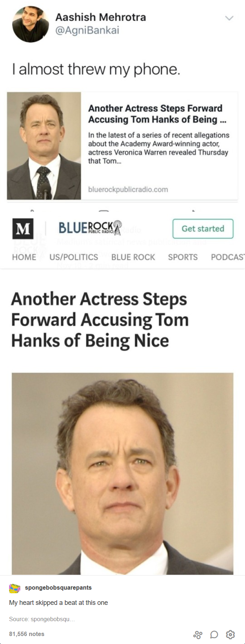Click the Source: spongebobsqu... link
The width and height of the screenshot is (245, 644).
tap(42, 619)
